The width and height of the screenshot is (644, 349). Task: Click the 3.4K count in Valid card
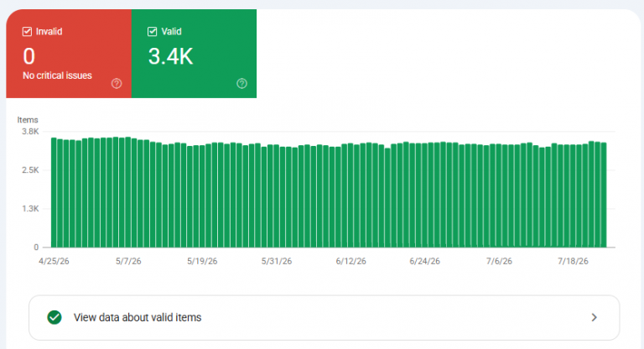pyautogui.click(x=170, y=56)
